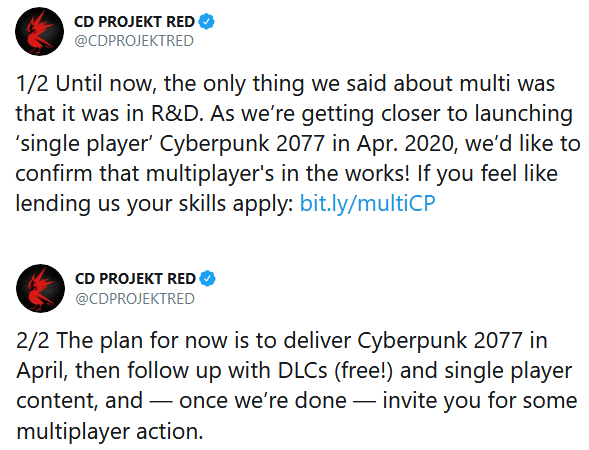
Task: Click the 'lending us your skills apply:' text
Action: point(154,204)
